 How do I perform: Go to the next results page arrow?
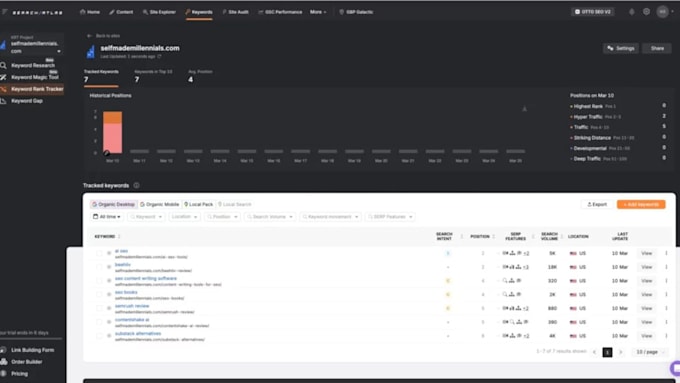621,352
